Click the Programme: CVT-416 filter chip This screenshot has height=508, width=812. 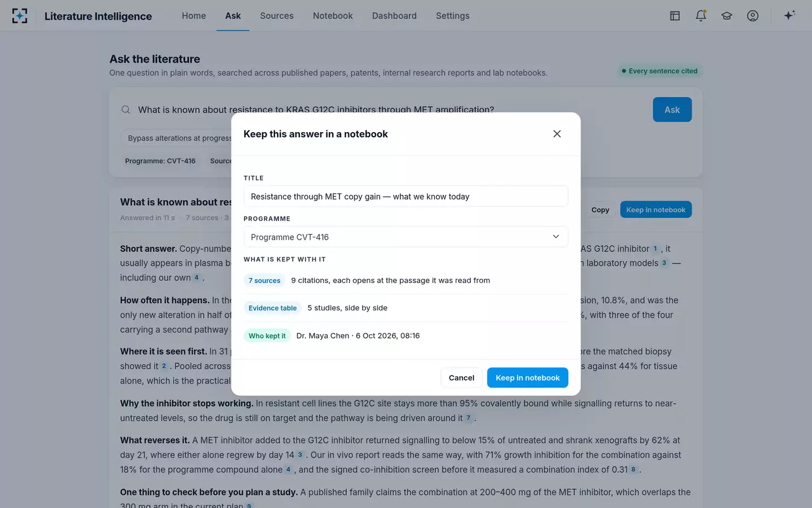pyautogui.click(x=160, y=161)
